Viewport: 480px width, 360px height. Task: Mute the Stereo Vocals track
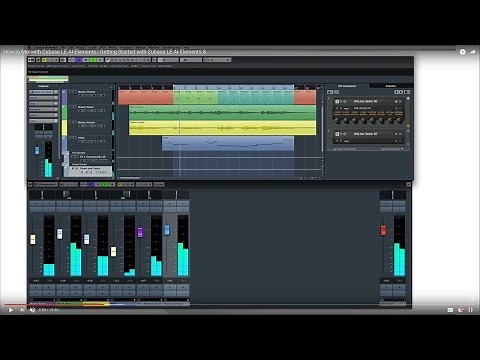point(71,122)
